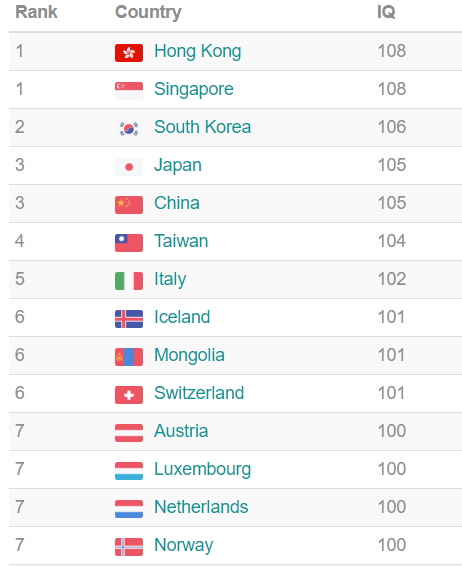Click the Norway flag icon
Viewport: 462px width, 567px height.
click(129, 546)
